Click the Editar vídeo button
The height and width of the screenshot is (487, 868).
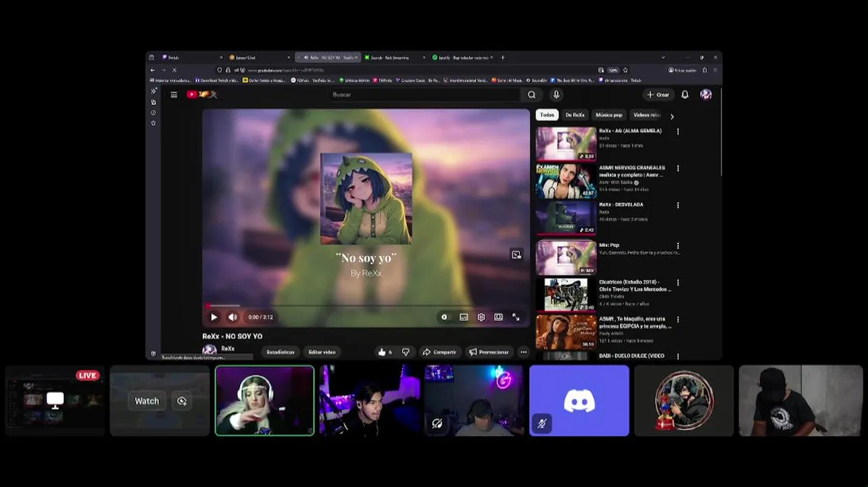(x=322, y=352)
